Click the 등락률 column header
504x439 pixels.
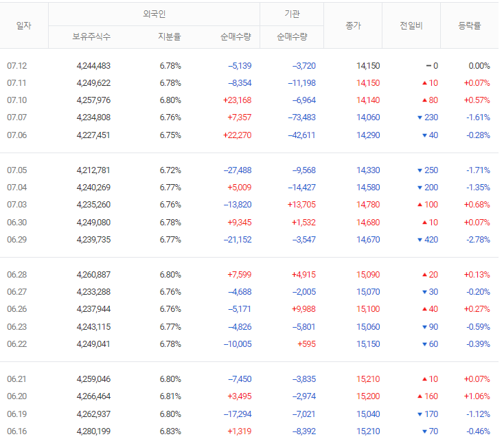469,25
